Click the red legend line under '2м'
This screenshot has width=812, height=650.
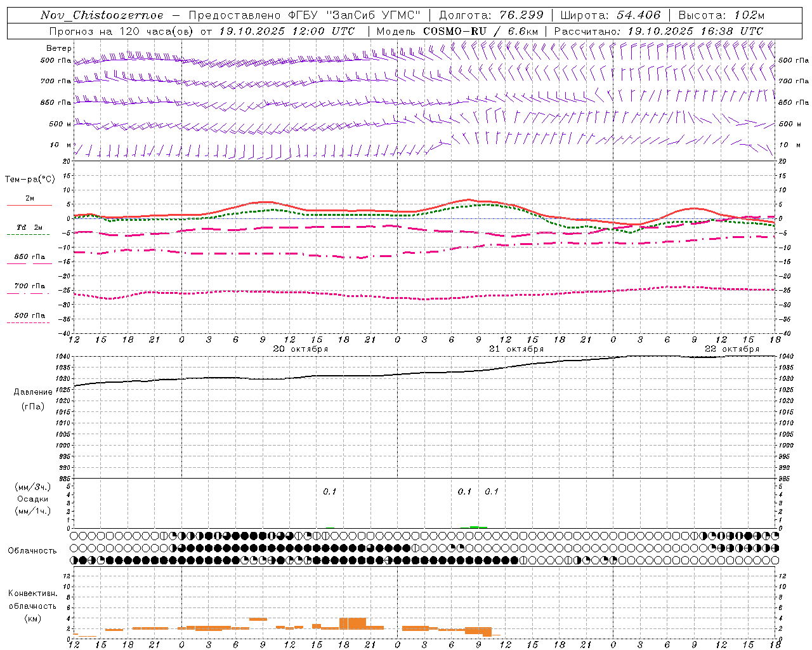(x=29, y=205)
